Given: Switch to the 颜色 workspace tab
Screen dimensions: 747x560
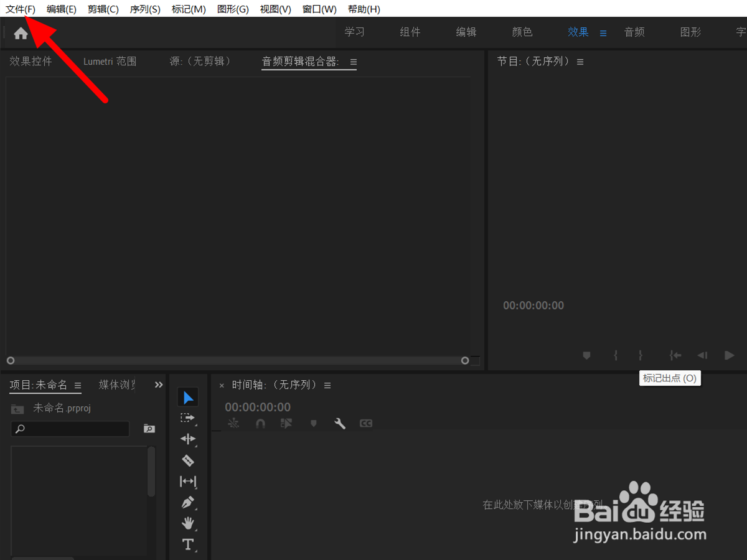Looking at the screenshot, I should (522, 32).
